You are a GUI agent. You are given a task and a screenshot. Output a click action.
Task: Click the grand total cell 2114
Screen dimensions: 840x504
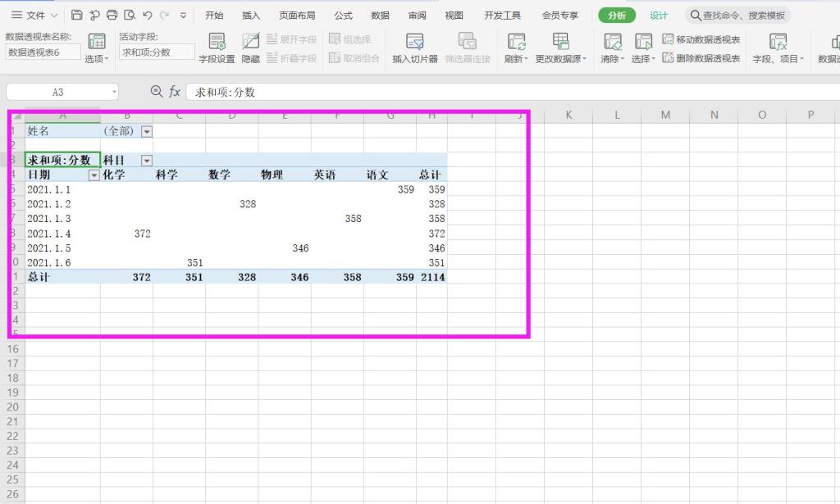coord(431,277)
